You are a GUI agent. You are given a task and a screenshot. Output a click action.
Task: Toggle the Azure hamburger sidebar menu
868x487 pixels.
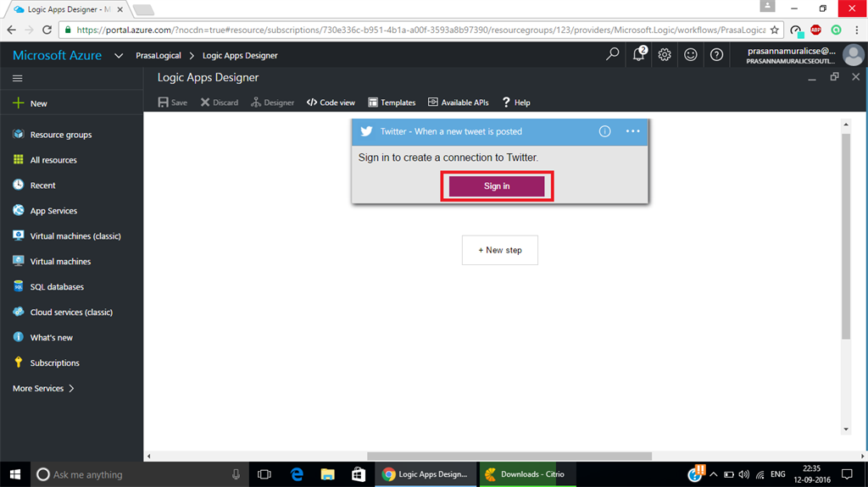click(x=18, y=78)
